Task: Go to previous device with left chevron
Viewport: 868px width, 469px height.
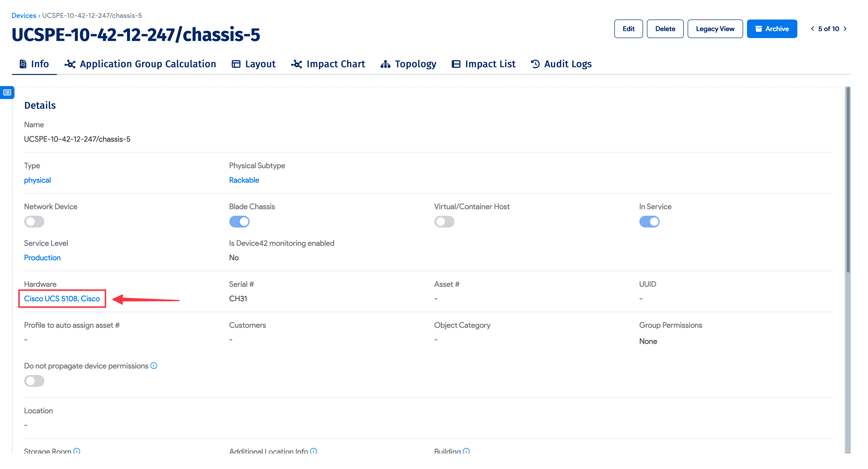Action: click(812, 29)
